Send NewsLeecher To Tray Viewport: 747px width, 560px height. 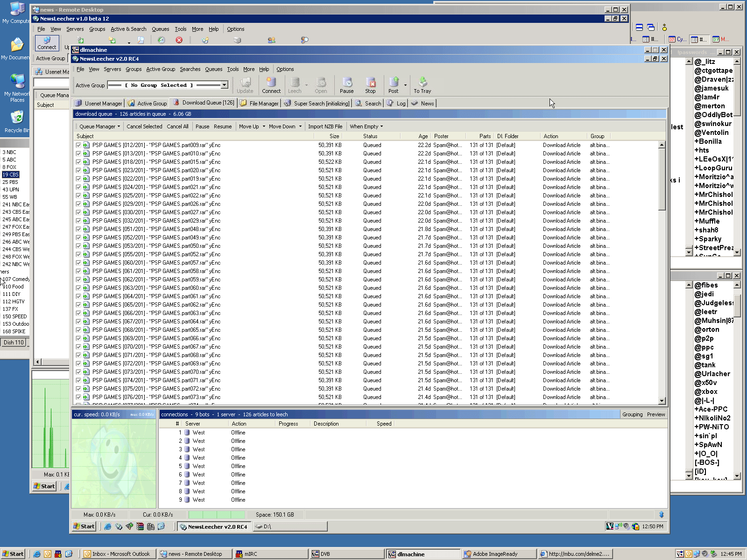(x=422, y=85)
